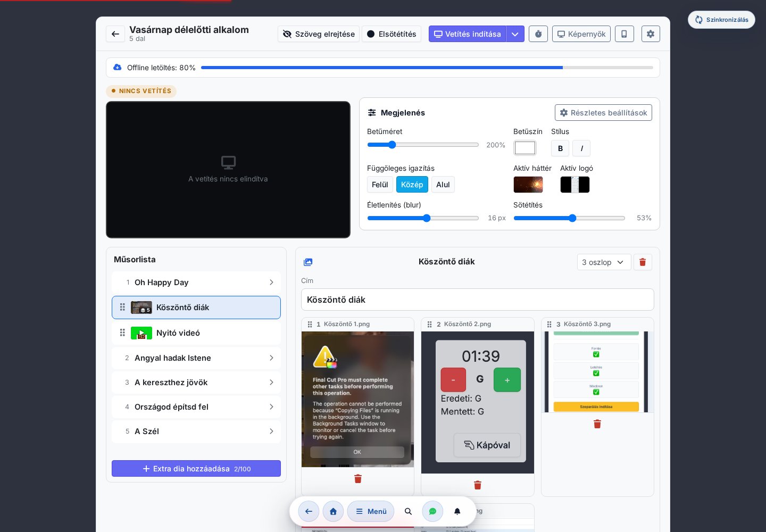Click the back arrow beside Vasárnap délelőtti alkalom
The width and height of the screenshot is (766, 532).
tap(115, 34)
